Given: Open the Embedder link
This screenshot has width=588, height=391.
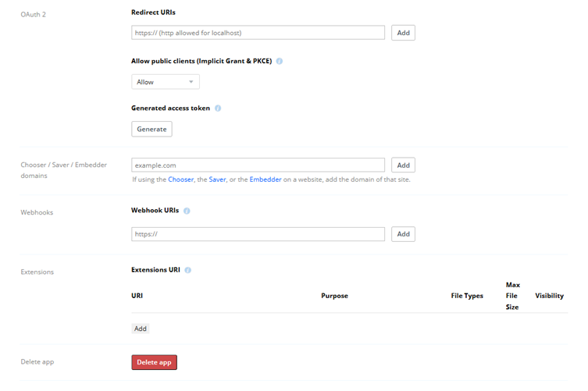Looking at the screenshot, I should tap(265, 180).
